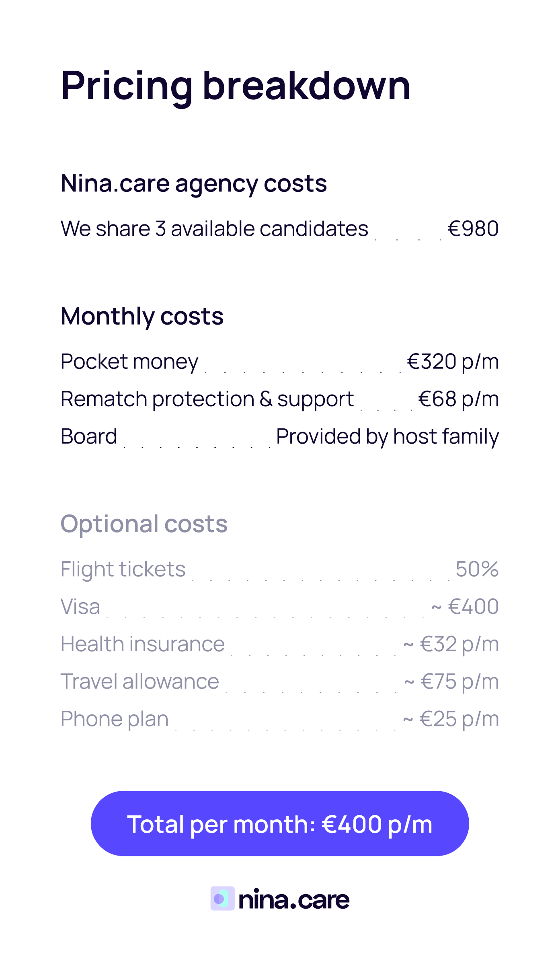Click the €68 p/m amount

pos(458,399)
